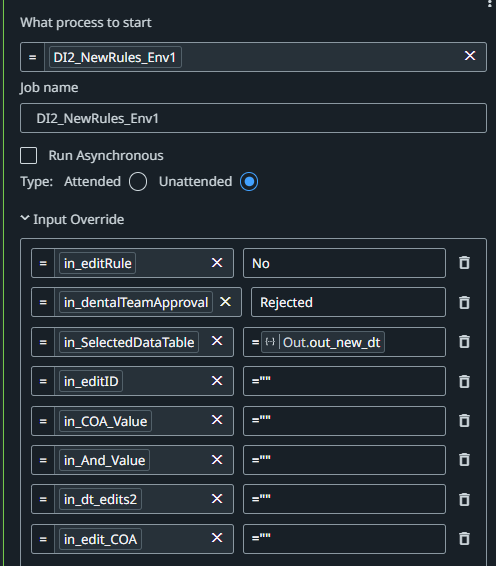This screenshot has width=496, height=566.
Task: Delete the in_dt_edits2 override row
Action: (464, 500)
